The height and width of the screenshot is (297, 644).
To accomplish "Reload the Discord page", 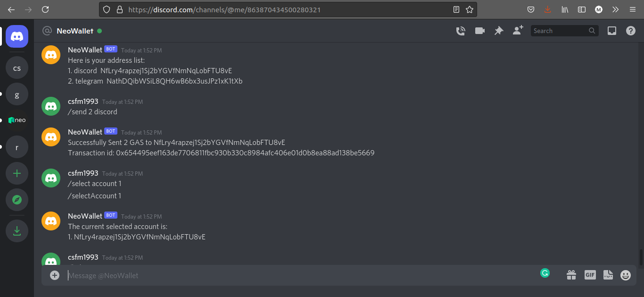I will (45, 9).
